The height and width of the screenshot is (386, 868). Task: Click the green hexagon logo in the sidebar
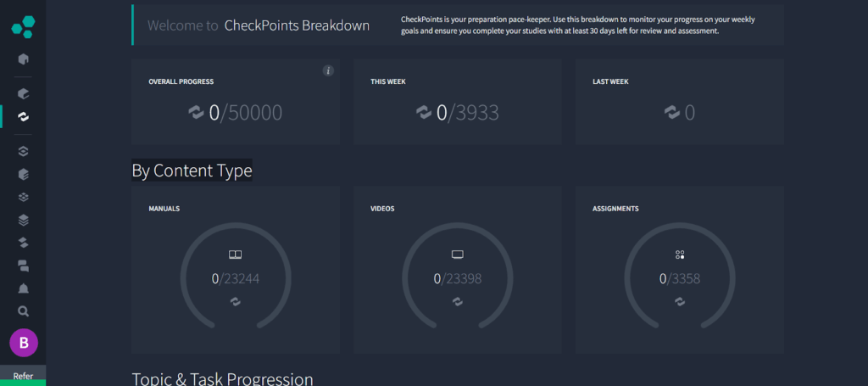[23, 27]
